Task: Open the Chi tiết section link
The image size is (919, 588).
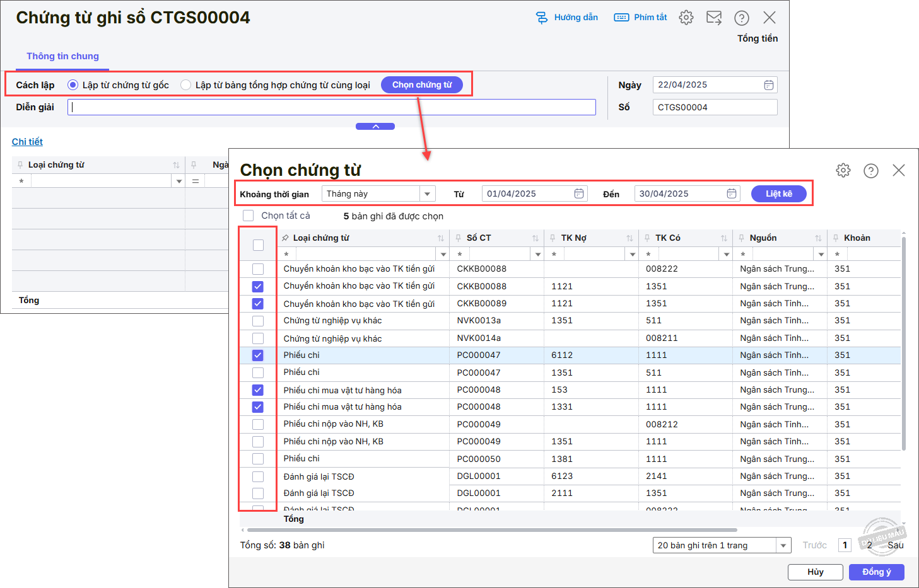Action: [x=27, y=142]
